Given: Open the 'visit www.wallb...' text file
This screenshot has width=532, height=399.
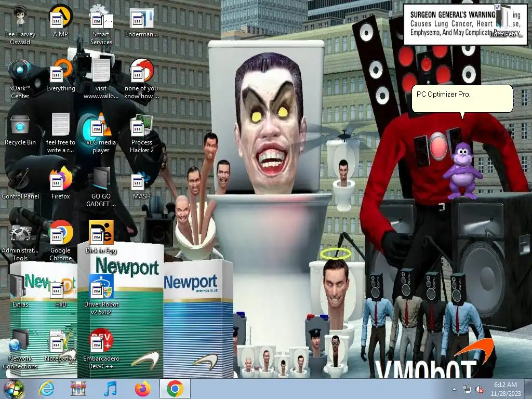Looking at the screenshot, I should [101, 79].
